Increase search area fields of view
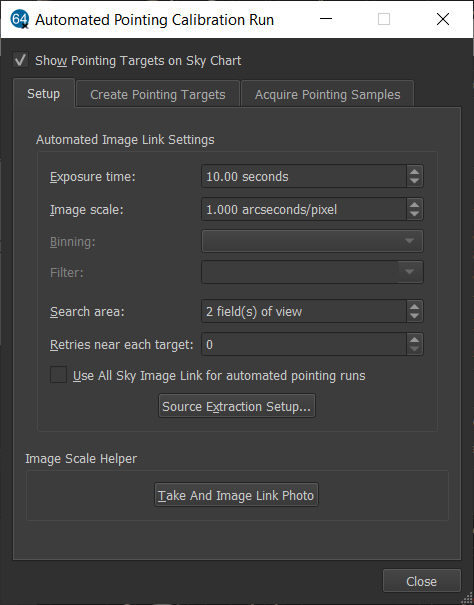The image size is (474, 605). click(415, 307)
